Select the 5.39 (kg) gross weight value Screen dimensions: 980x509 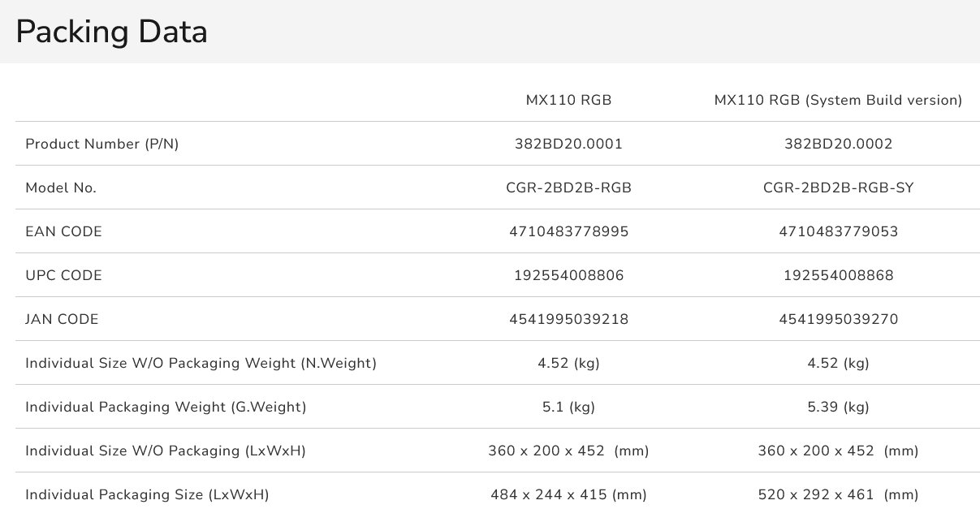click(x=838, y=408)
